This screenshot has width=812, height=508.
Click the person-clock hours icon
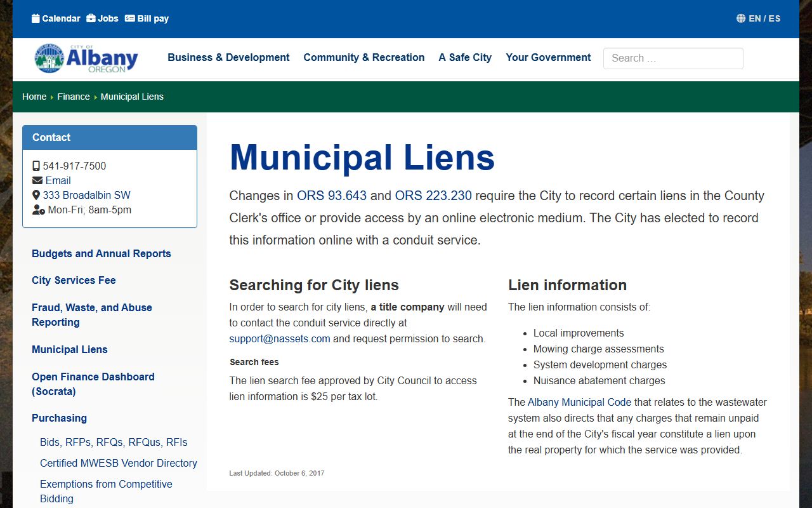tap(39, 210)
